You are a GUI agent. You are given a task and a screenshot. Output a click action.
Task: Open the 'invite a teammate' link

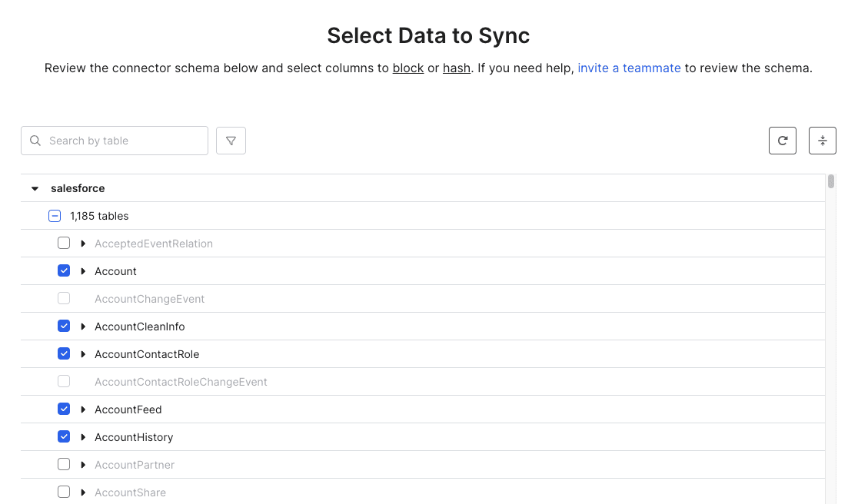629,68
